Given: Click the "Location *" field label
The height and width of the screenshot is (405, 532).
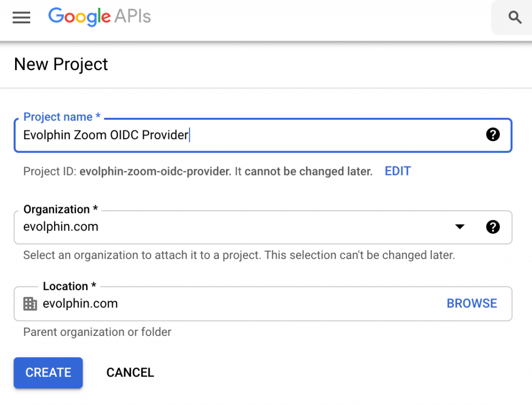Looking at the screenshot, I should click(69, 287).
